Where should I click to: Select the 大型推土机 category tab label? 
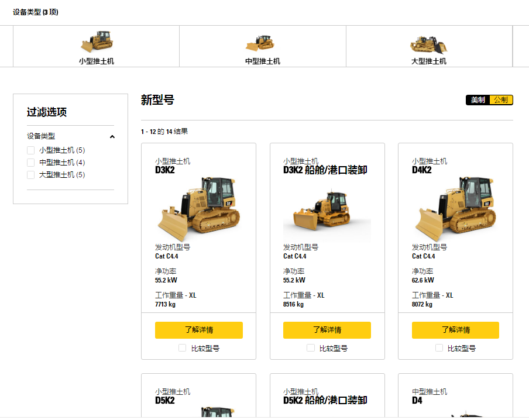click(x=429, y=61)
